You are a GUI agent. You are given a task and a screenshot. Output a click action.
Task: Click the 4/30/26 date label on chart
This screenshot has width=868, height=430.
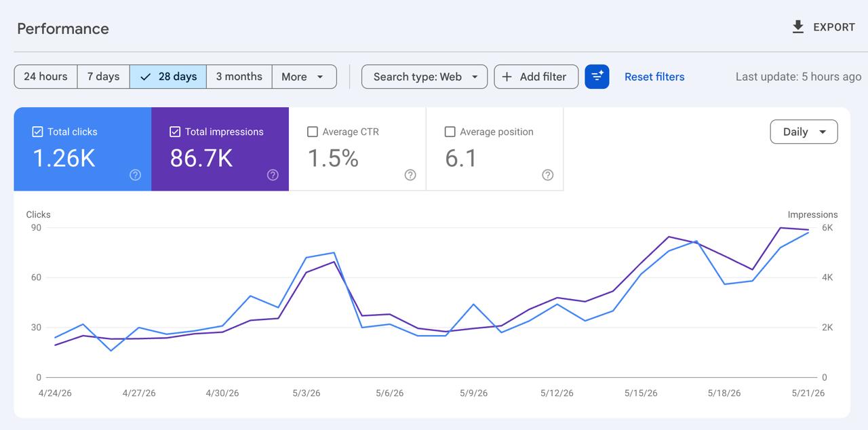pos(222,393)
